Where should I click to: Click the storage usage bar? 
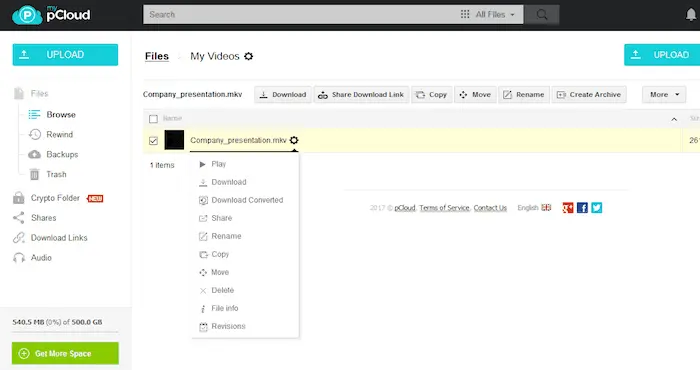(x=65, y=332)
